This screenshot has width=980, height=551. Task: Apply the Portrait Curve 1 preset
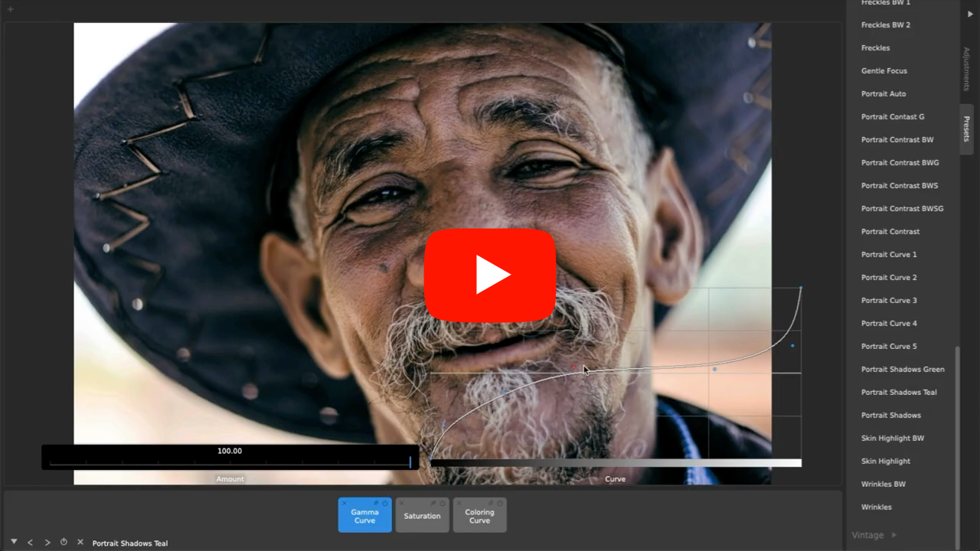click(889, 255)
